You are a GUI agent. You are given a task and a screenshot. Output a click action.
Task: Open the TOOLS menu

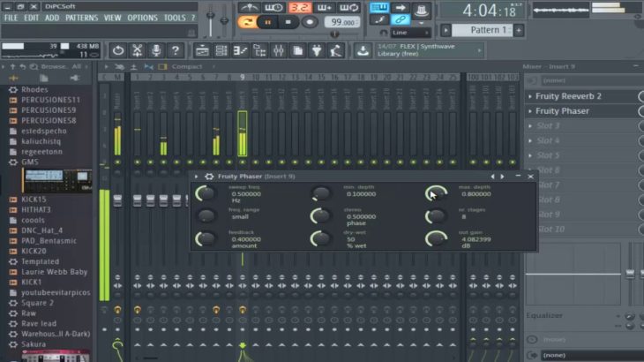pyautogui.click(x=175, y=18)
